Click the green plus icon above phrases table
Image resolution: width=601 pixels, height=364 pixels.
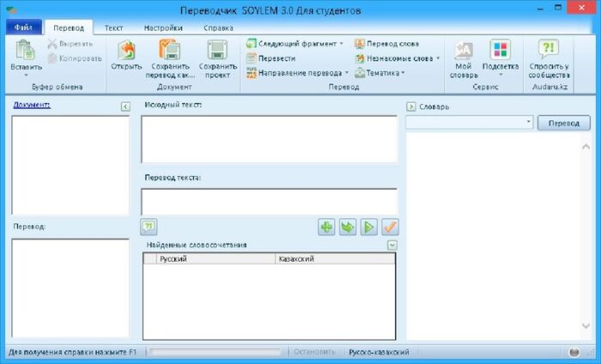[326, 227]
